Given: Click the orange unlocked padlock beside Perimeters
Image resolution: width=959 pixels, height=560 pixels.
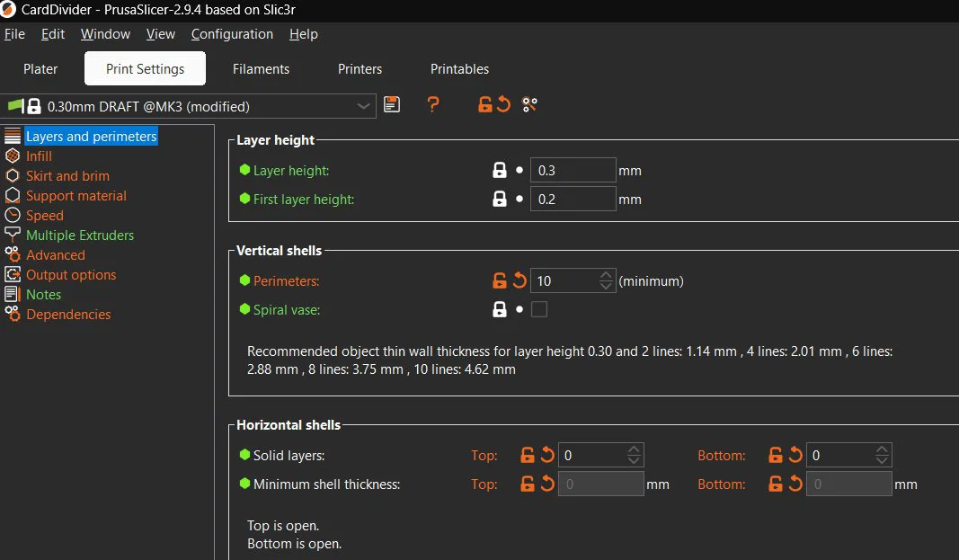Looking at the screenshot, I should 500,280.
